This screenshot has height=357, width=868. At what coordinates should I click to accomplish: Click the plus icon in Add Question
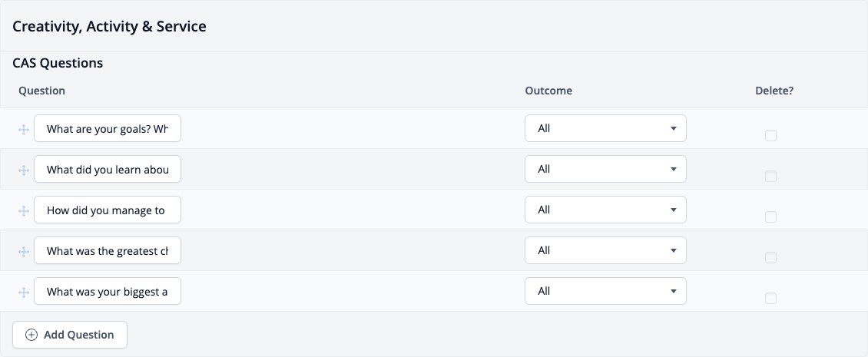tap(31, 335)
